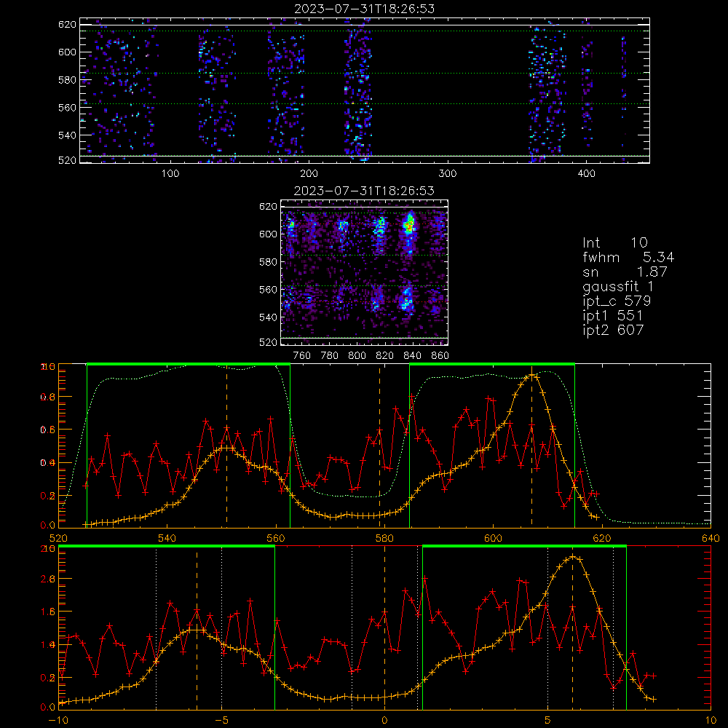Click orange dashed marker near 579 in profile plot
Image resolution: width=728 pixels, height=728 pixels.
(379, 446)
